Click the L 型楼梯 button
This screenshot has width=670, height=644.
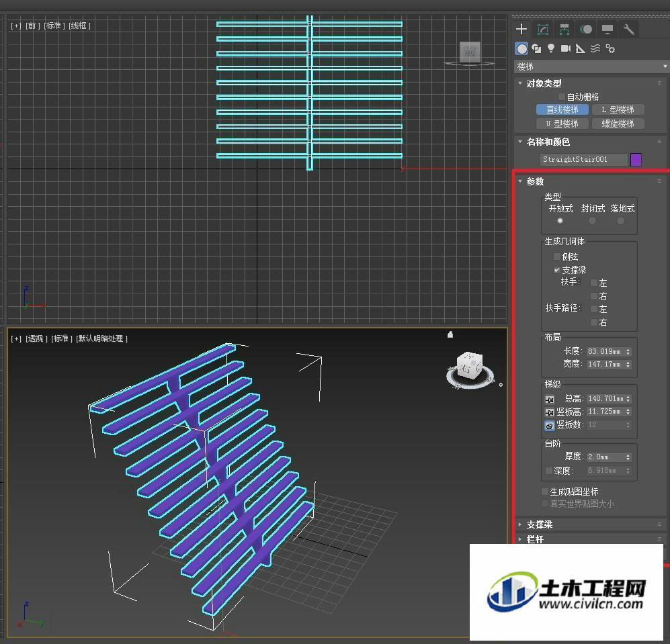(618, 109)
